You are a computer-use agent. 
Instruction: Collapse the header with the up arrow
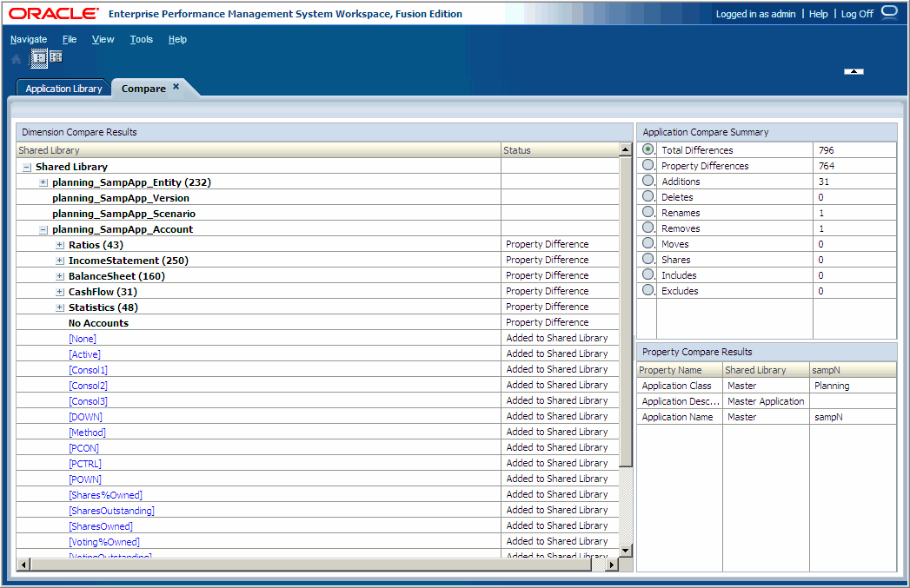854,71
